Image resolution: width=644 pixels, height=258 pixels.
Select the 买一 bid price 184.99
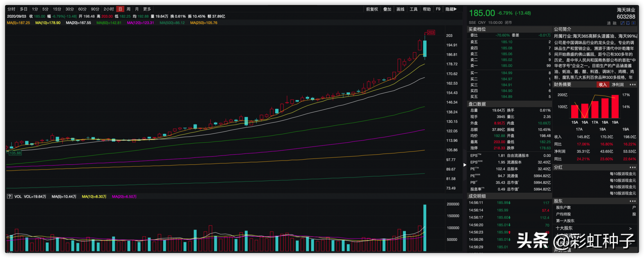[507, 73]
